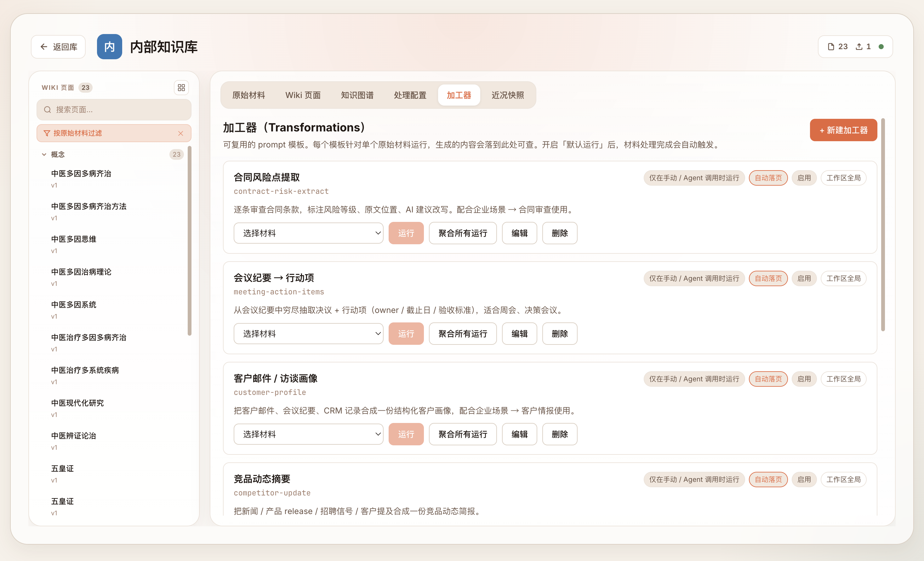
Task: Open 选择材料 dropdown for 会议纪要 → 行动项
Action: coord(308,333)
